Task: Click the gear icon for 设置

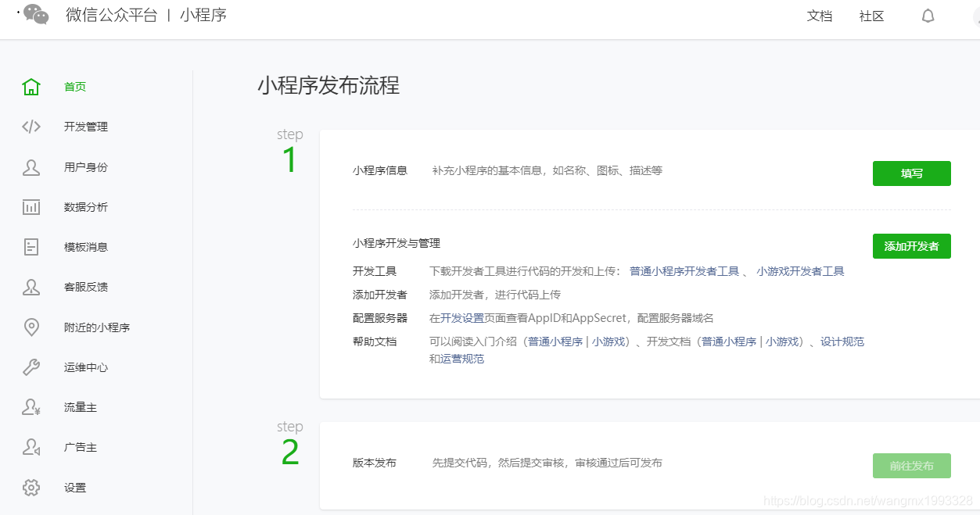Action: pos(31,488)
